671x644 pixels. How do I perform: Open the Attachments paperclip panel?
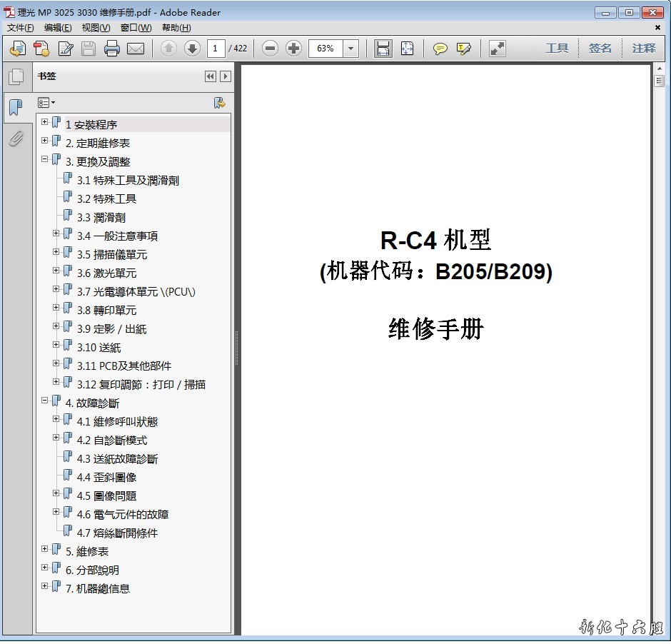[16, 138]
